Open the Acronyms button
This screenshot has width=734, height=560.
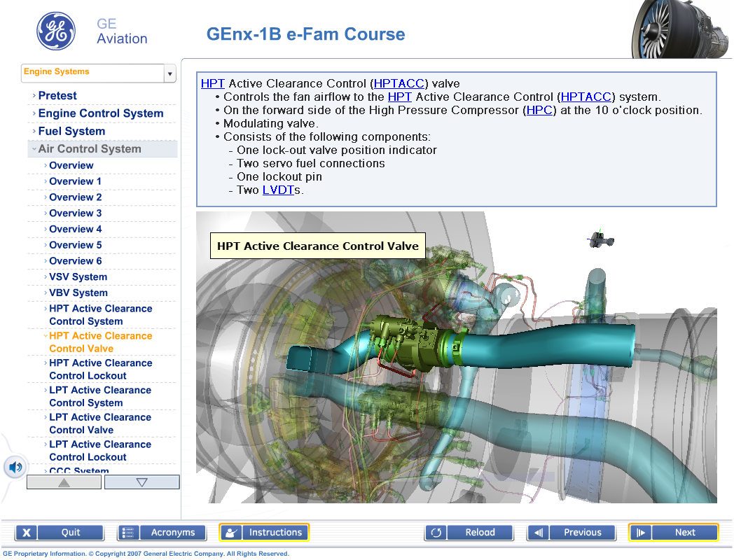tap(173, 533)
